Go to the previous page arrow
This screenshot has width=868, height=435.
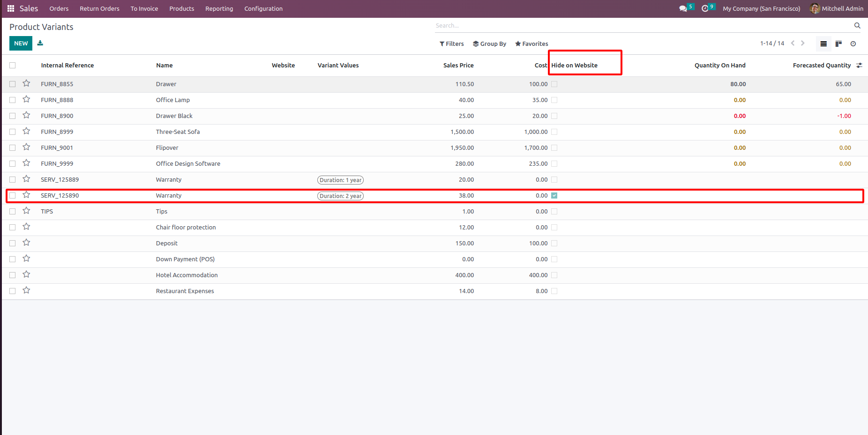click(x=793, y=43)
